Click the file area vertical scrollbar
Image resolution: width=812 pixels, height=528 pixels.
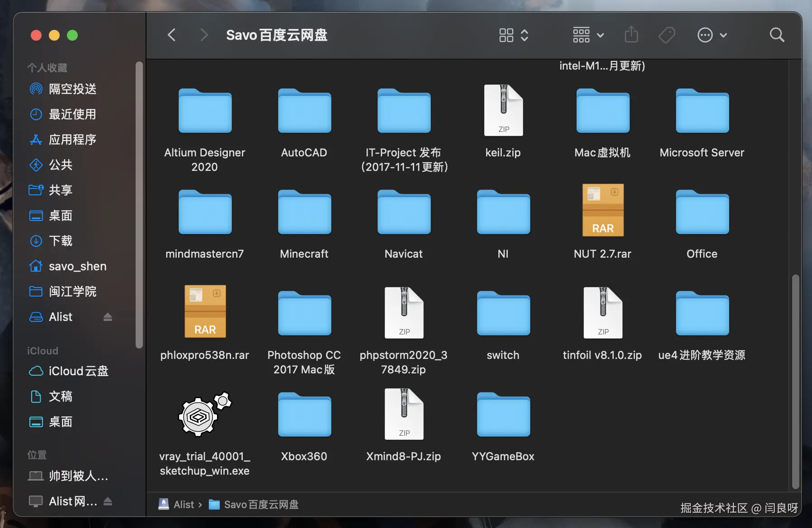pos(795,382)
